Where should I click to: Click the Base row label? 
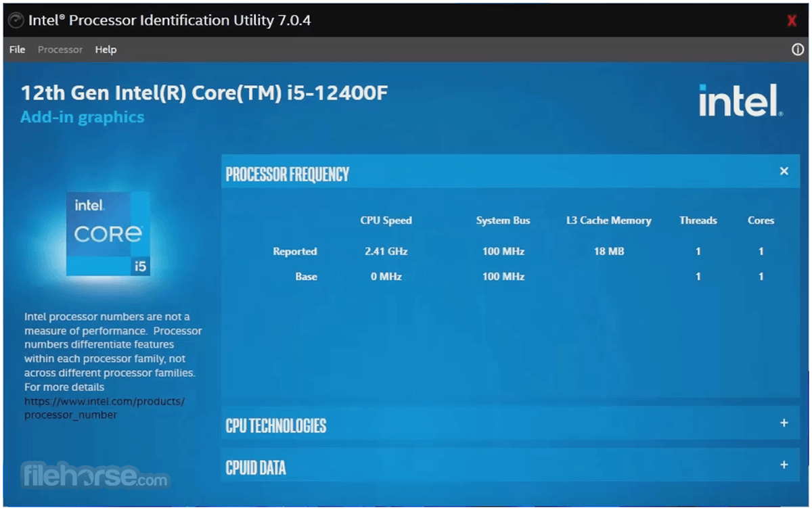(306, 277)
